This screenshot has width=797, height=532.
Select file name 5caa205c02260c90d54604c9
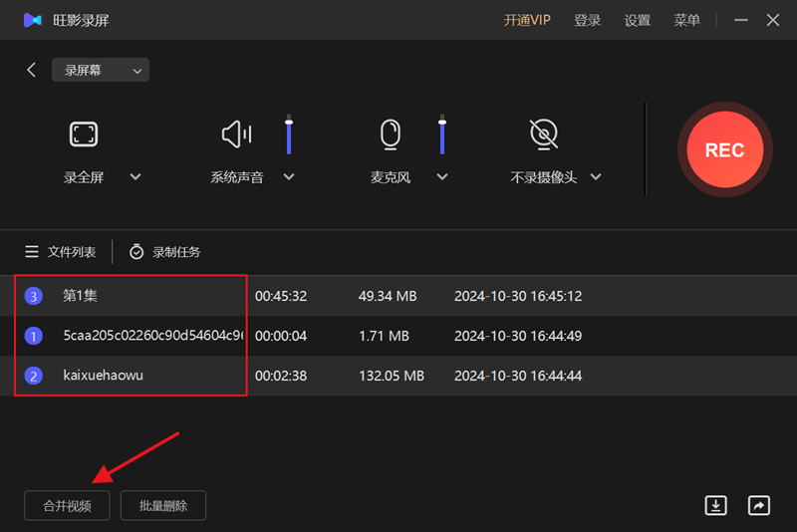pyautogui.click(x=153, y=336)
